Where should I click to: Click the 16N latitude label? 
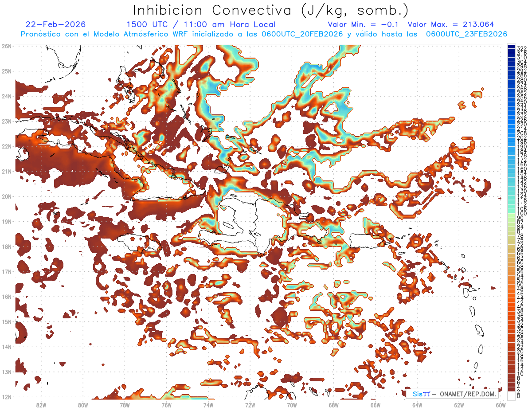pos(6,297)
